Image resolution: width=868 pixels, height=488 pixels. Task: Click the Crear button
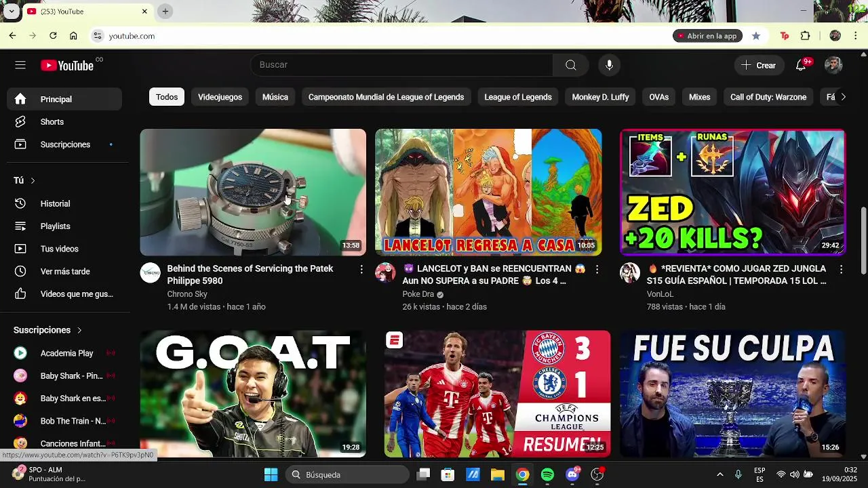[758, 65]
